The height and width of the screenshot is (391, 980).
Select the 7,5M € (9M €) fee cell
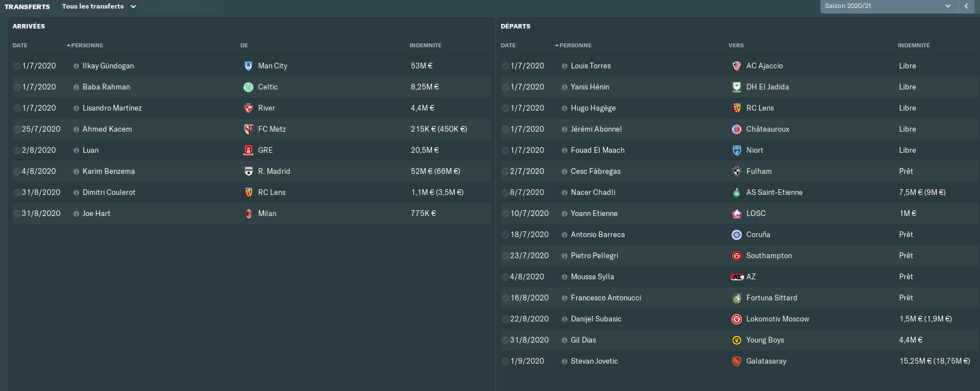click(x=922, y=193)
